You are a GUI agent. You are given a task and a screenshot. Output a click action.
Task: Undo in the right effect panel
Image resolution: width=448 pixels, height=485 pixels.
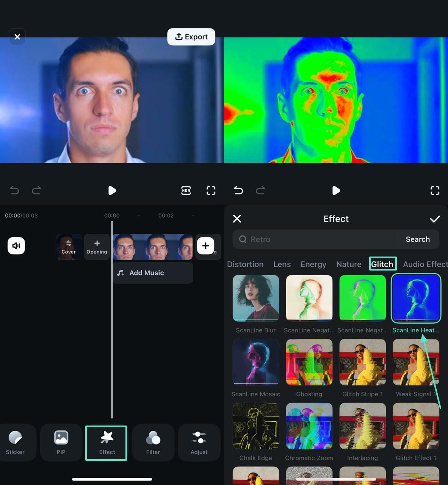pyautogui.click(x=238, y=190)
